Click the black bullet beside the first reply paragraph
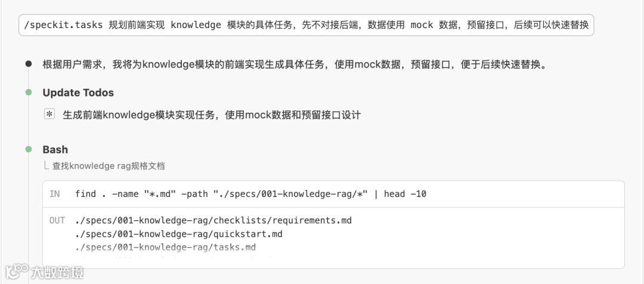Screen dimensions: 644x284 coord(28,64)
